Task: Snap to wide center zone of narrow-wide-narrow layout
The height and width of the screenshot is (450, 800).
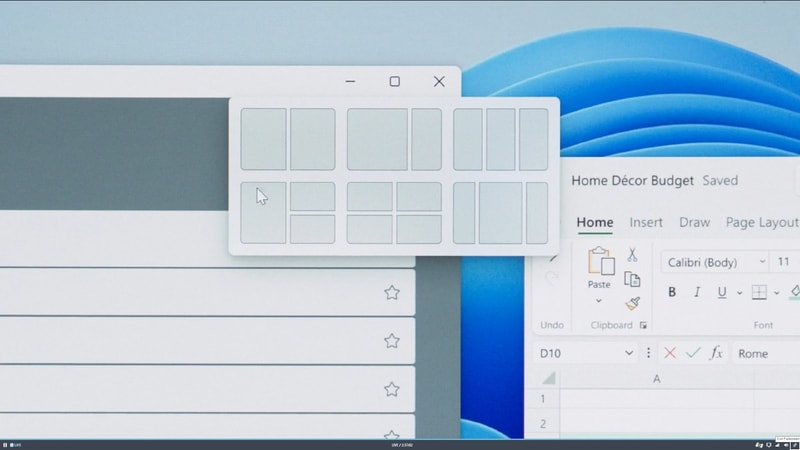Action: tap(501, 213)
